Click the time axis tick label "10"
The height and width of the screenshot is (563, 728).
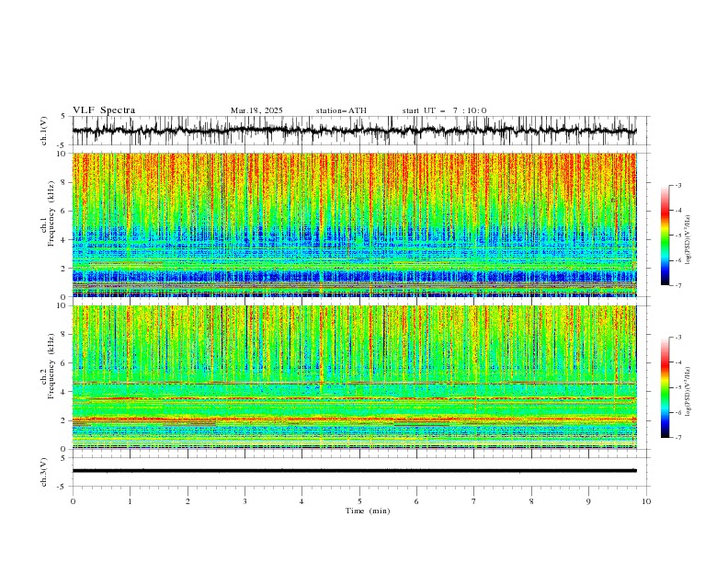[x=646, y=501]
